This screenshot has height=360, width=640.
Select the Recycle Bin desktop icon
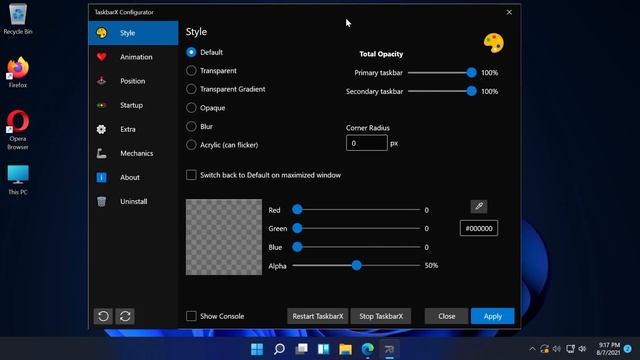click(x=18, y=19)
